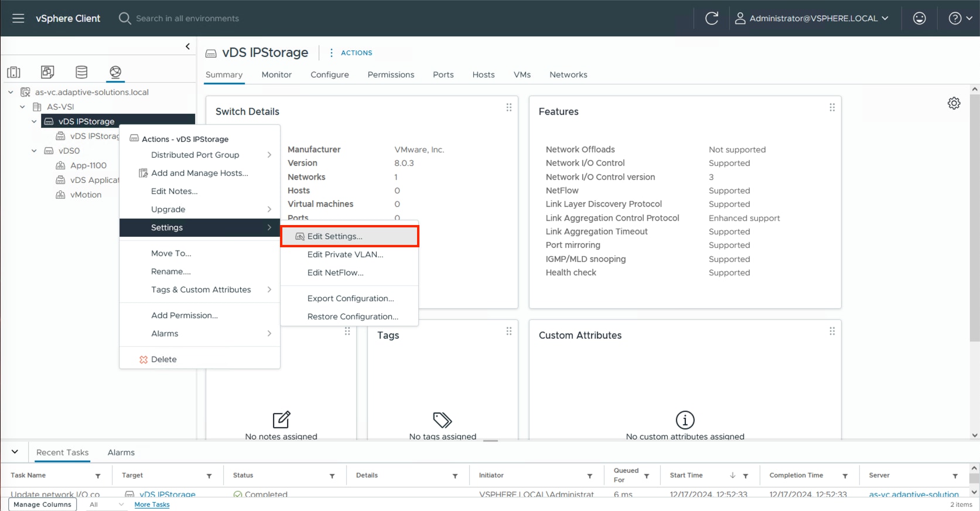The width and height of the screenshot is (980, 511).
Task: Collapse the Recent Tasks bottom panel
Action: pyautogui.click(x=15, y=452)
